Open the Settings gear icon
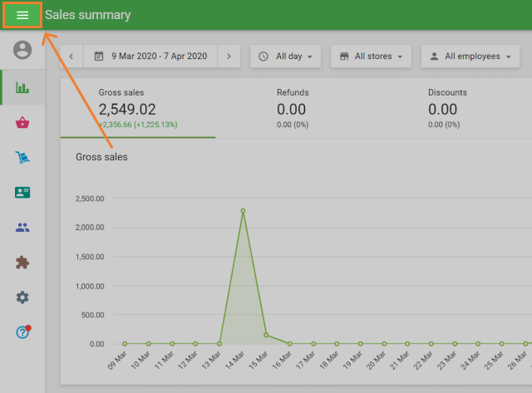Image resolution: width=532 pixels, height=393 pixels. (x=22, y=297)
